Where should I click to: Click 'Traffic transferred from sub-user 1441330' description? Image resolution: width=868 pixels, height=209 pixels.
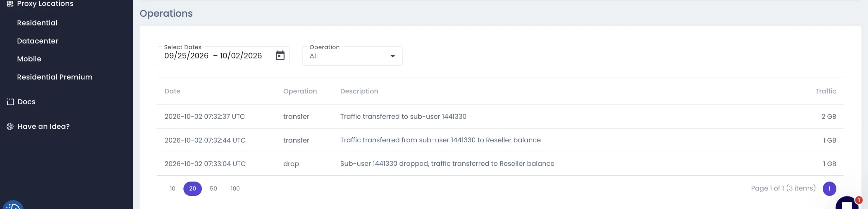click(x=440, y=140)
